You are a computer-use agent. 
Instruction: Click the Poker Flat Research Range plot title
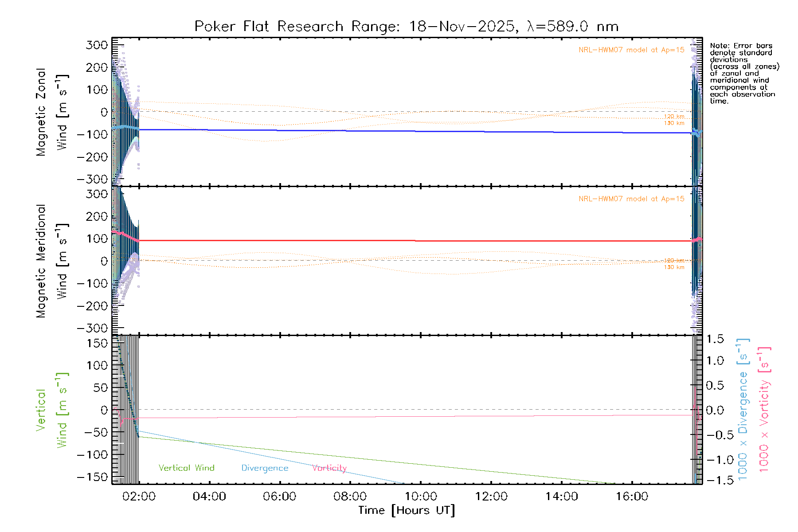point(406,27)
